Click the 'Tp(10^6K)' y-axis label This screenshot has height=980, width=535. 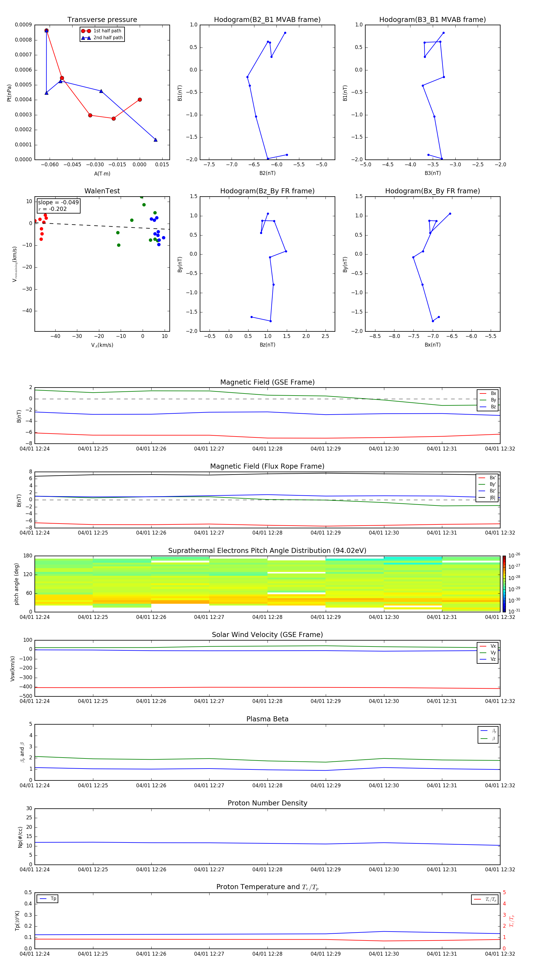pos(17,921)
